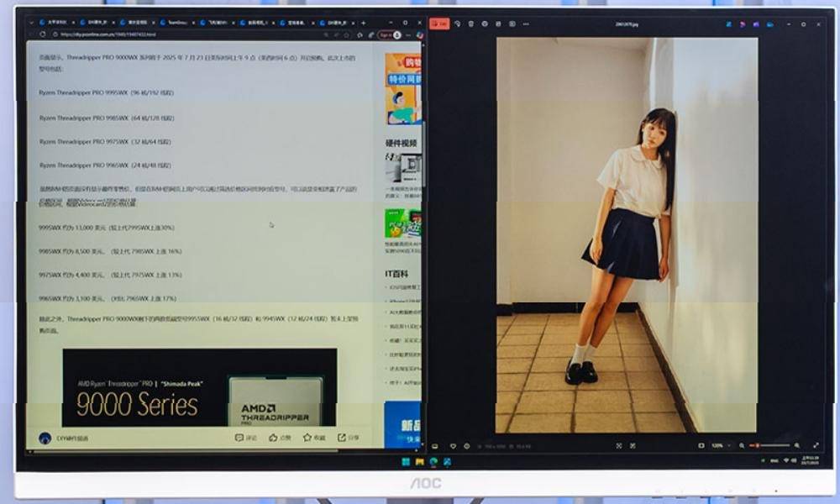Open the tab search chevron in browser
840x504 pixels.
click(32, 23)
